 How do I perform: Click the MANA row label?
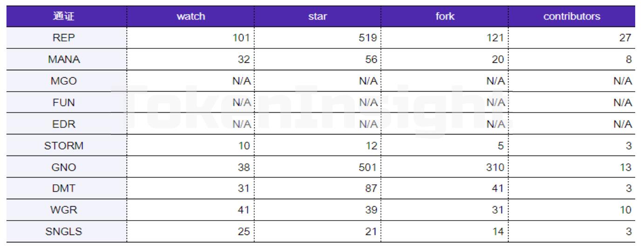pos(64,60)
